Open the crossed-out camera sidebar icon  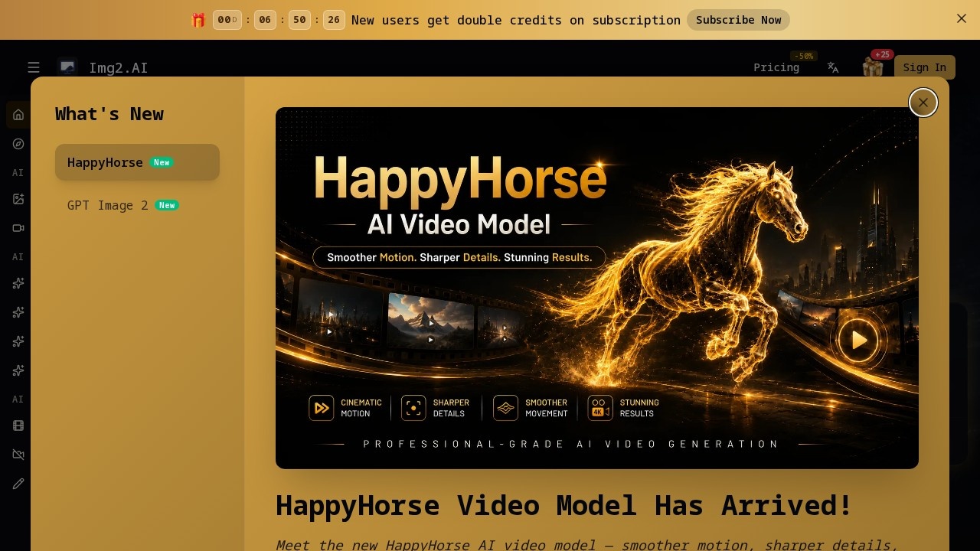click(18, 455)
